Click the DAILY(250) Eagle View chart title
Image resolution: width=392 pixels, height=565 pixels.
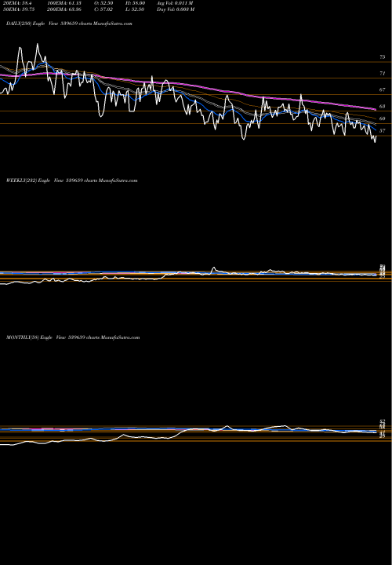tap(69, 24)
